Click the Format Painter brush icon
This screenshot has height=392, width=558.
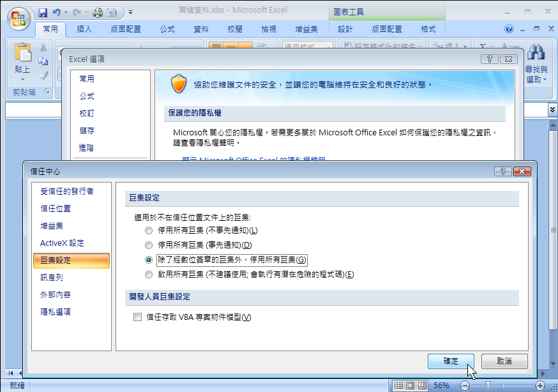43,75
